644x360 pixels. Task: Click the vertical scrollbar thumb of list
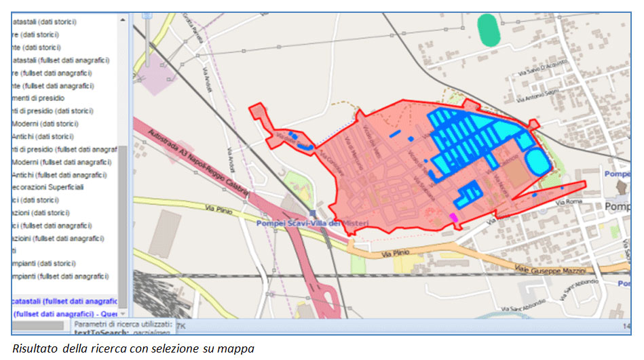coord(123,224)
